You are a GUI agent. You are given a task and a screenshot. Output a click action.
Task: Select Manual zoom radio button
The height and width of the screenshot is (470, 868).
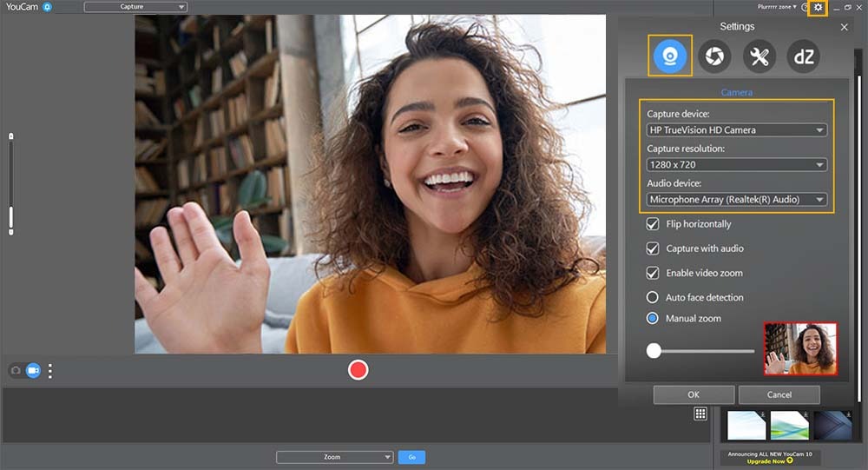pyautogui.click(x=653, y=318)
